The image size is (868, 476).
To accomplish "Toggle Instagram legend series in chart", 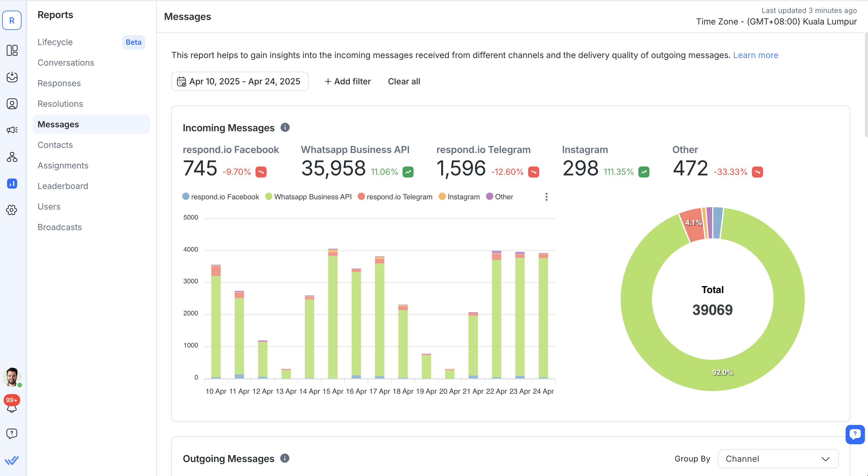I will (x=463, y=197).
